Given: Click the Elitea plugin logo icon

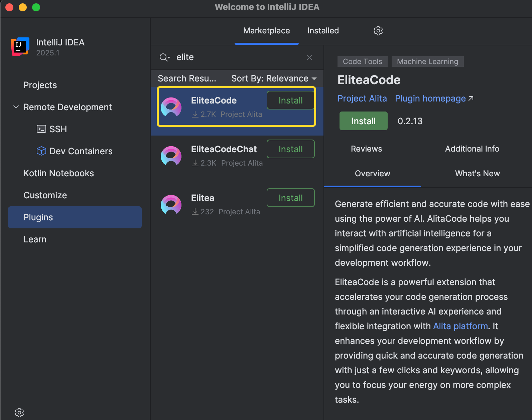Looking at the screenshot, I should [x=171, y=205].
